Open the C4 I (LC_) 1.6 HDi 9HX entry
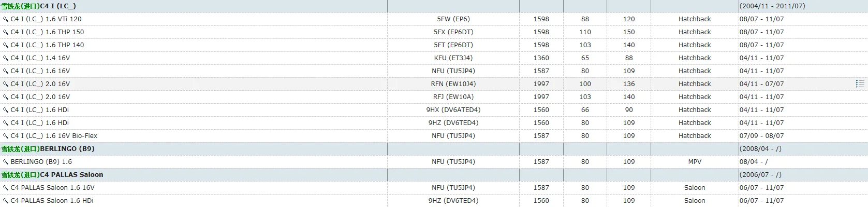This screenshot has width=868, height=207. [39, 110]
